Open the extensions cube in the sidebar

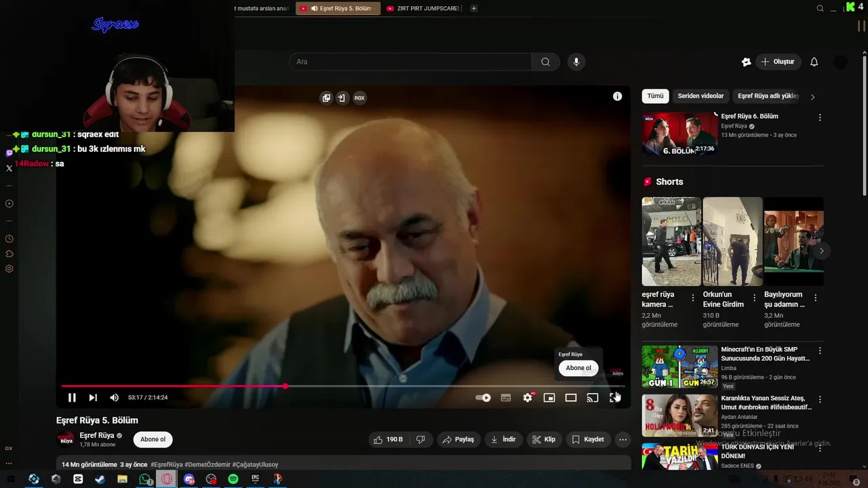[9, 253]
